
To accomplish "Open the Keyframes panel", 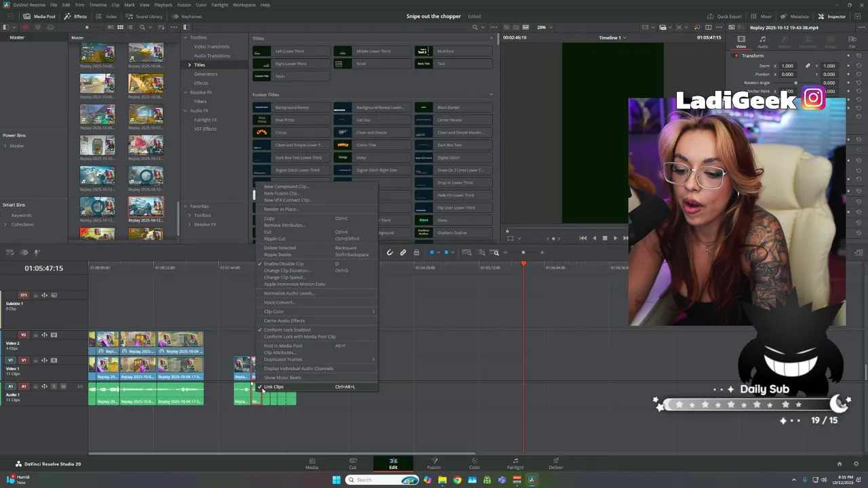I will tap(187, 16).
